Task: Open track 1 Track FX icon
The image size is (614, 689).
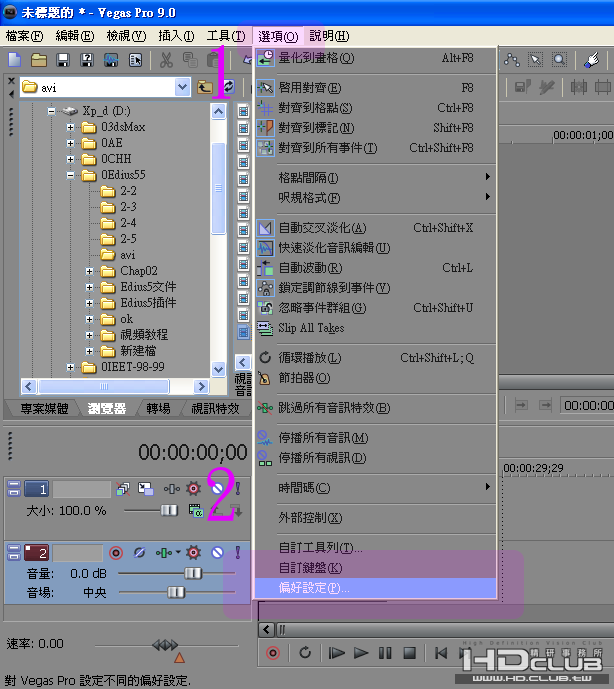Action: point(171,489)
